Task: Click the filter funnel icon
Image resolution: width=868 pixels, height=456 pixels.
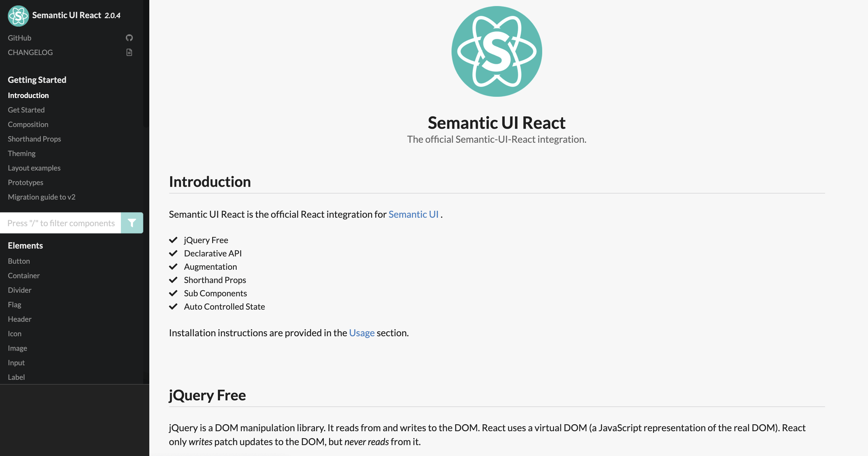Action: (132, 223)
